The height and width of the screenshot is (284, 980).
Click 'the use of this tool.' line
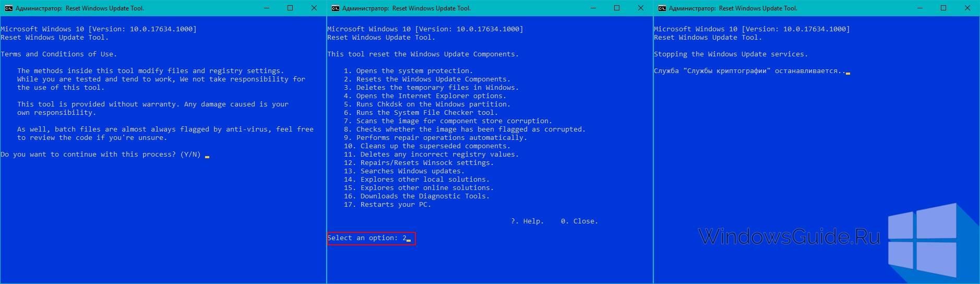61,88
